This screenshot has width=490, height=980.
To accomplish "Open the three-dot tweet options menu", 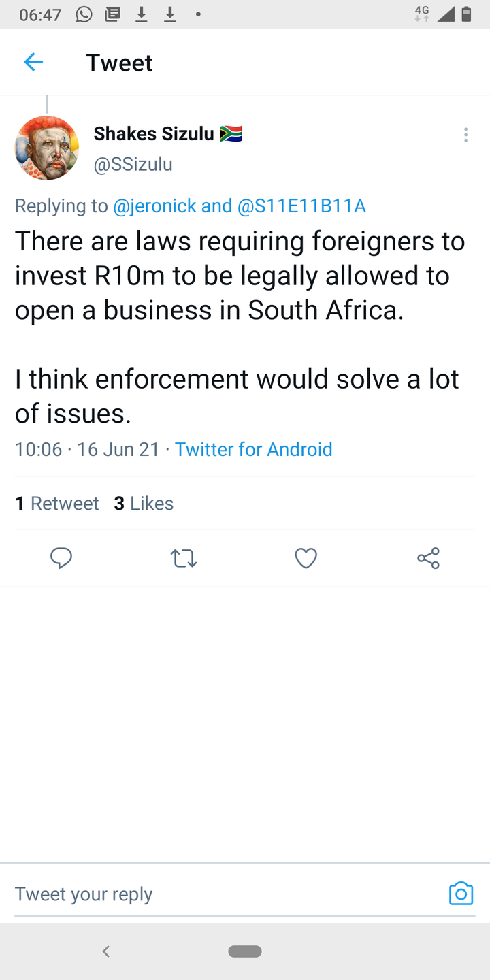I will tap(465, 135).
